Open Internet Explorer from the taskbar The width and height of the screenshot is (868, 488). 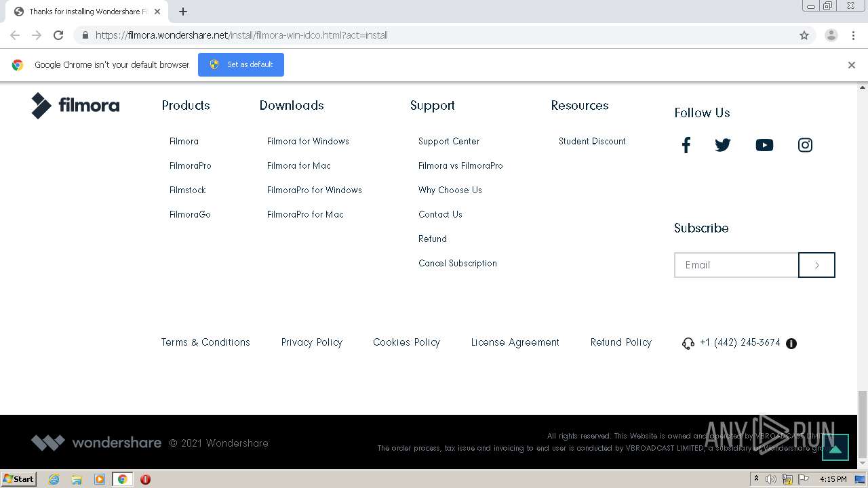pos(54,479)
